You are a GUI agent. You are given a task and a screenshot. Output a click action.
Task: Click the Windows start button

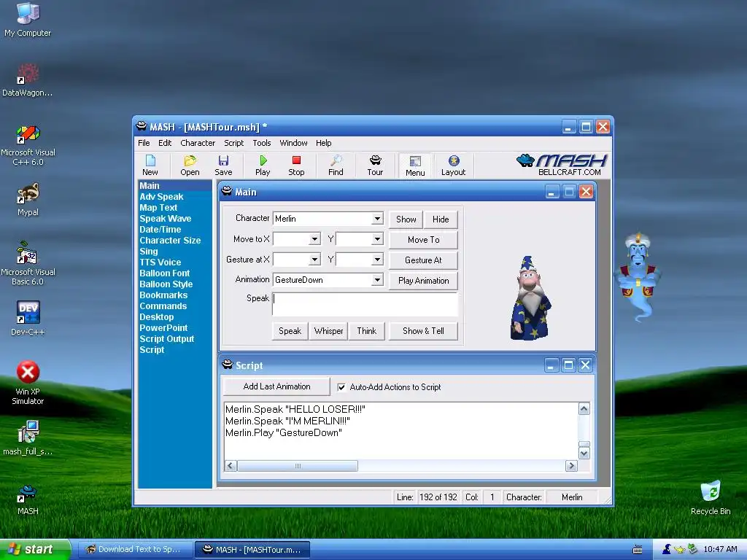click(x=34, y=550)
